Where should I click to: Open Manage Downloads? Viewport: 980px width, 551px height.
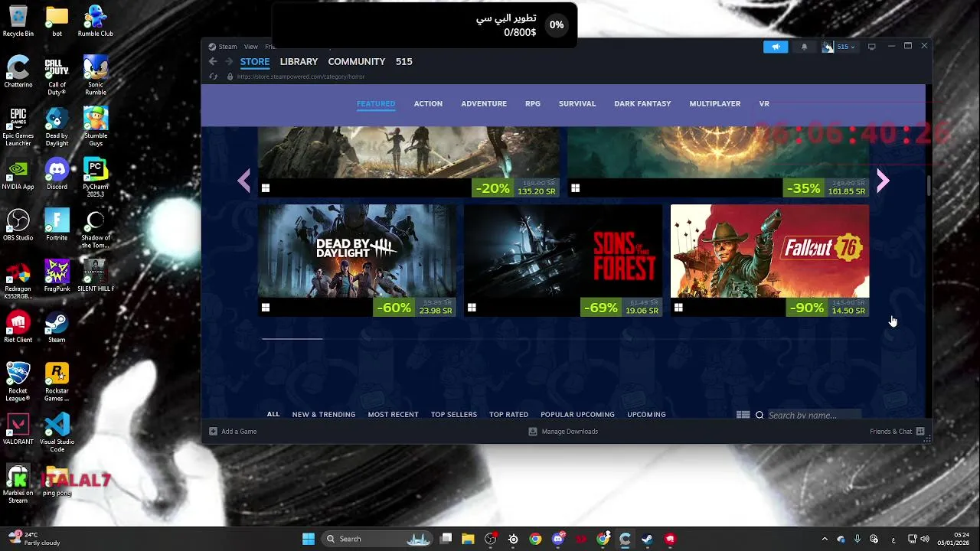[x=563, y=432]
